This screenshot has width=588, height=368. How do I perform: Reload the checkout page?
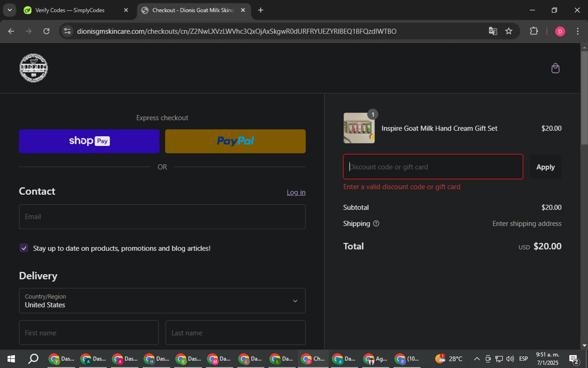pos(46,31)
